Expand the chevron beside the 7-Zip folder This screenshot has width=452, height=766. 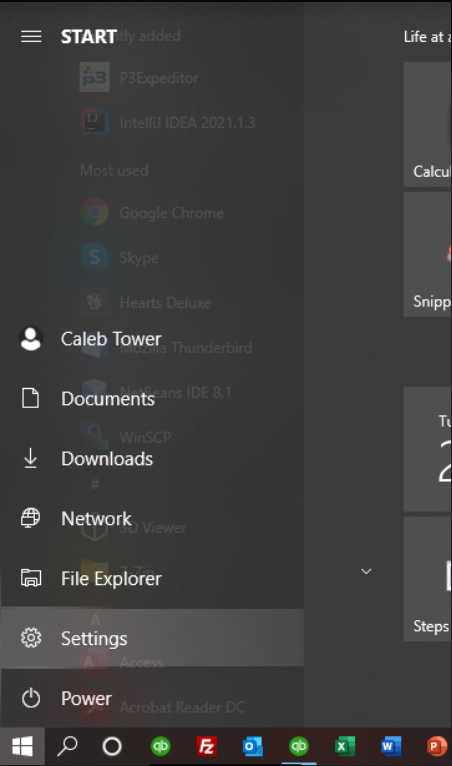point(366,571)
